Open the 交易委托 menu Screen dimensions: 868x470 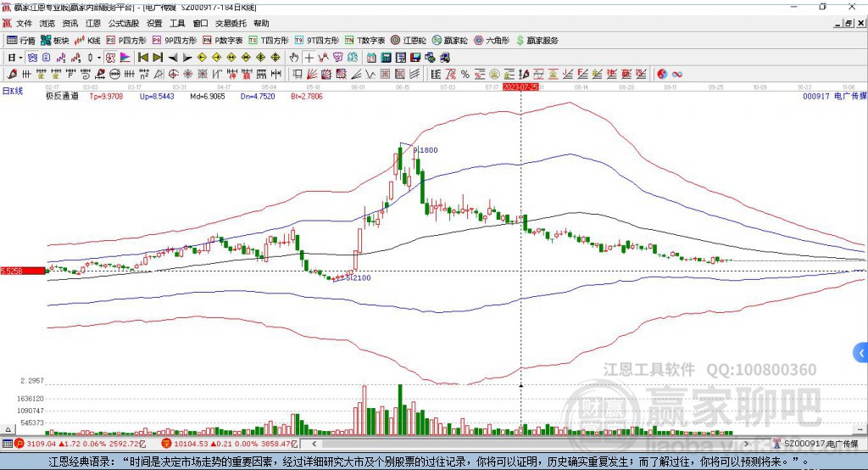[231, 23]
